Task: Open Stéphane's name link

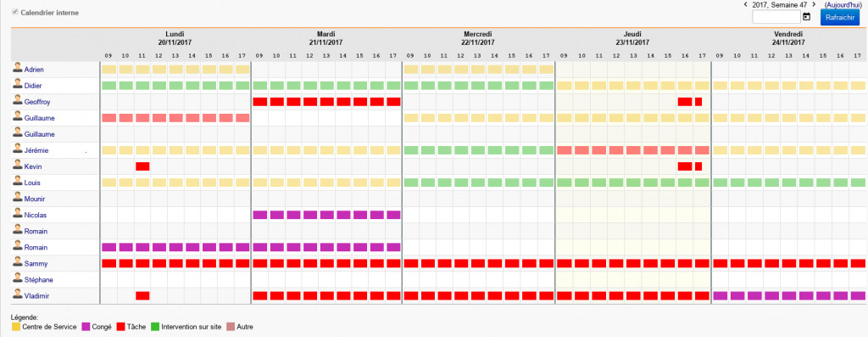Action: (x=39, y=279)
